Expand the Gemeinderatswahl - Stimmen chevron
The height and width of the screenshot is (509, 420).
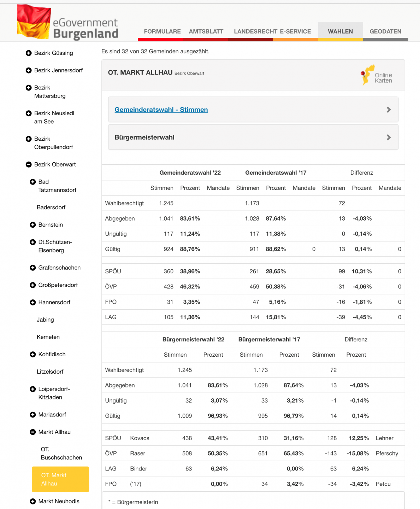pos(389,110)
